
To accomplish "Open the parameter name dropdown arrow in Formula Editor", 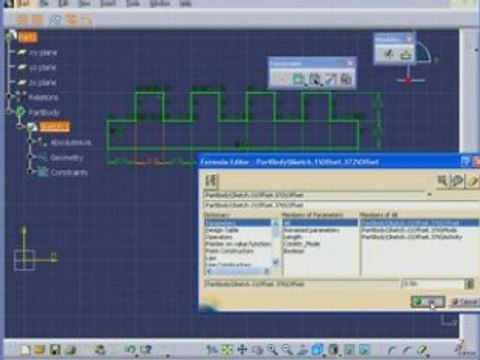I will (429, 195).
